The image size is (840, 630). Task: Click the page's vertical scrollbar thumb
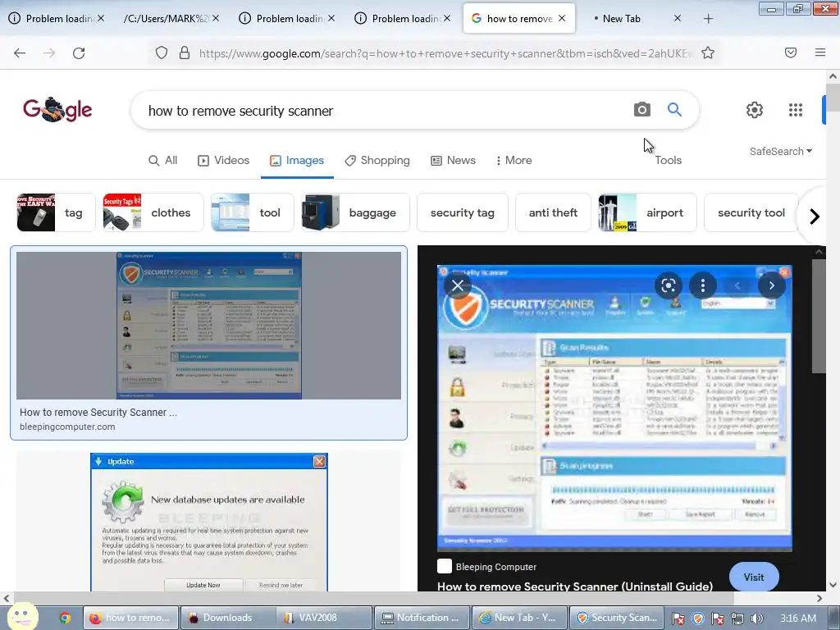pyautogui.click(x=833, y=97)
